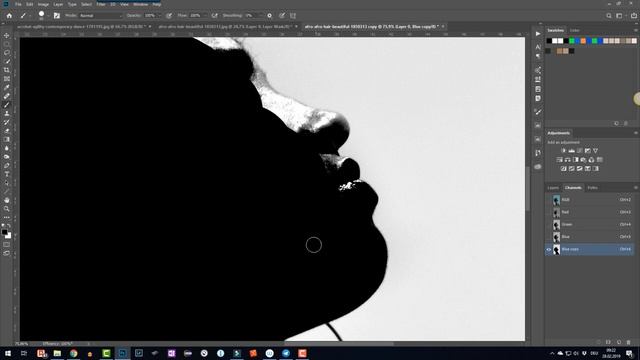Viewport: 640px width, 360px height.
Task: Add a Levels adjustment
Action: (571, 151)
